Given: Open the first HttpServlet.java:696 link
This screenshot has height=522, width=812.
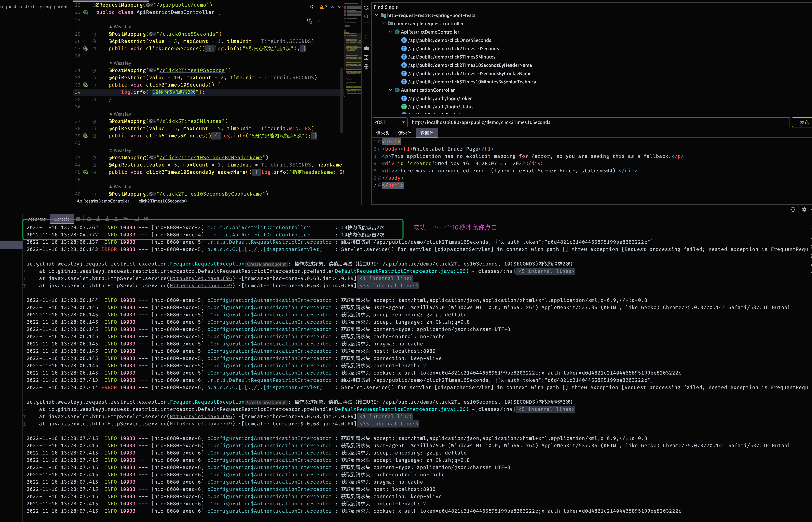Looking at the screenshot, I should 201,278.
